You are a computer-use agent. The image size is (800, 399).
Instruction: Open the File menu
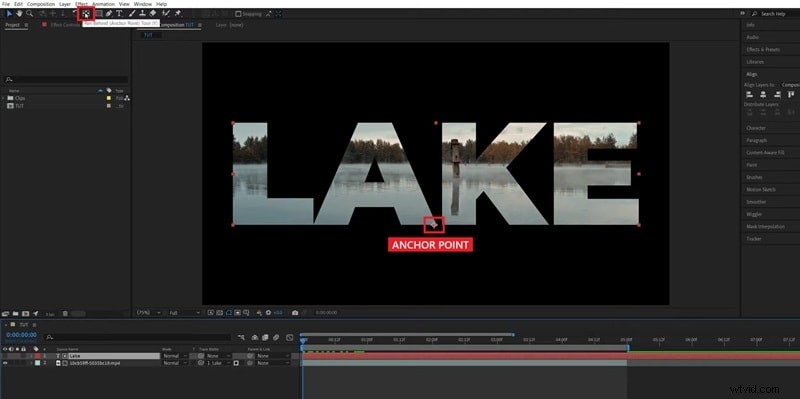pos(6,4)
